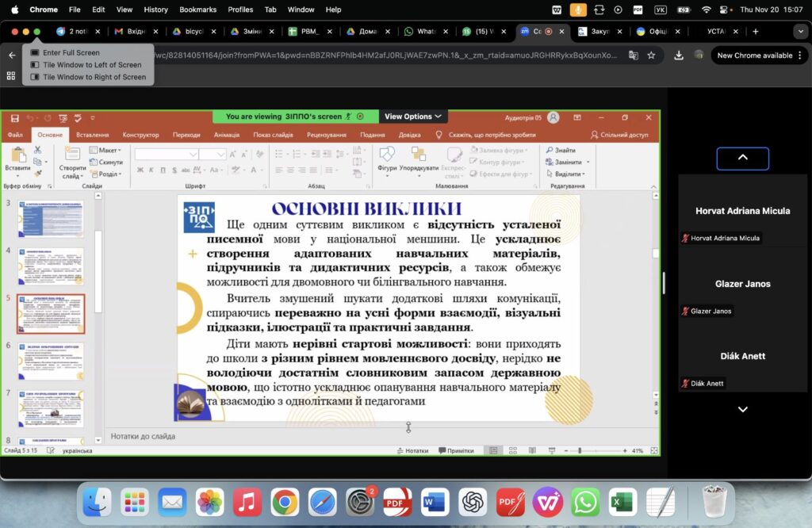Launch Microsoft Excel from the Dock
The image size is (812, 528).
[x=623, y=502]
